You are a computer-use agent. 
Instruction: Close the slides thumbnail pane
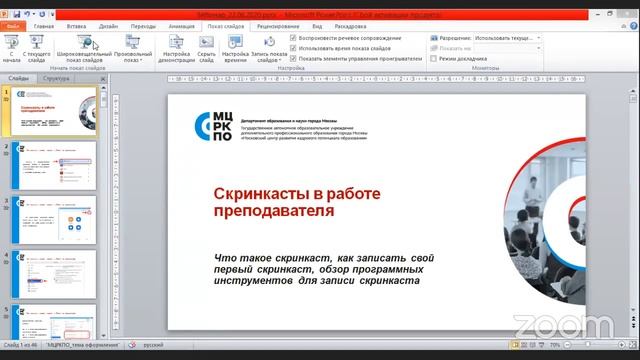pos(103,79)
